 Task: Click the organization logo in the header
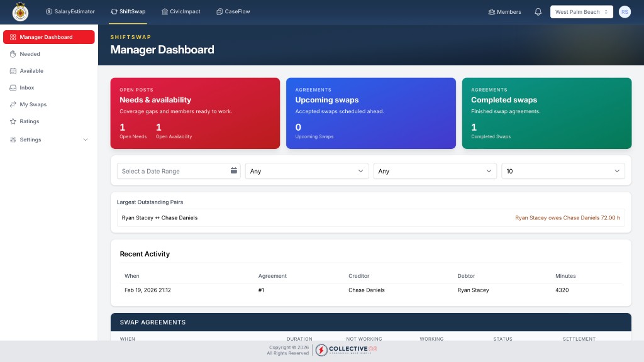pyautogui.click(x=20, y=12)
